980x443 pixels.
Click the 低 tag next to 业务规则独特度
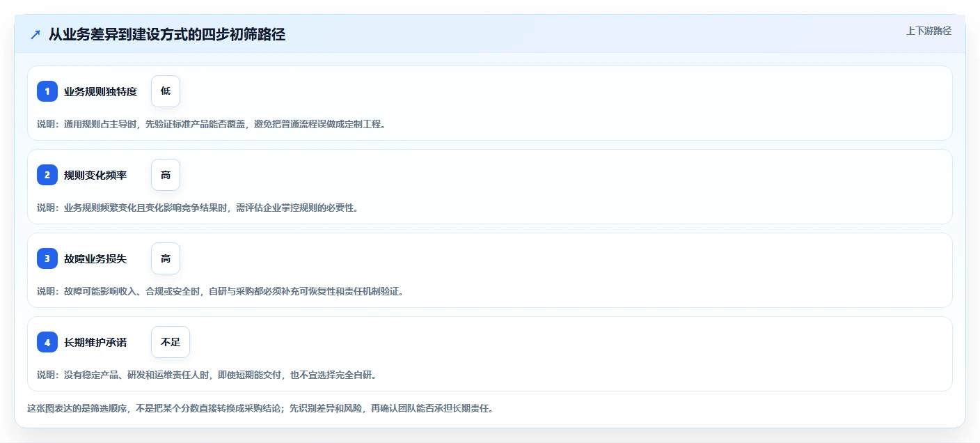[x=166, y=91]
